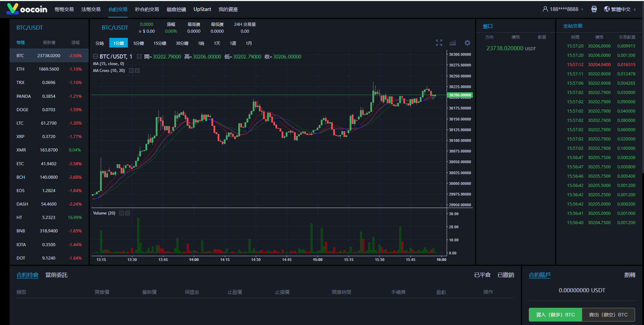Open the 秒合約交易 menu item

pyautogui.click(x=147, y=9)
